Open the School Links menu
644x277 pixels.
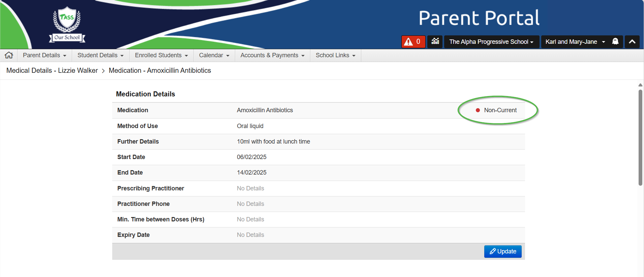tap(335, 55)
